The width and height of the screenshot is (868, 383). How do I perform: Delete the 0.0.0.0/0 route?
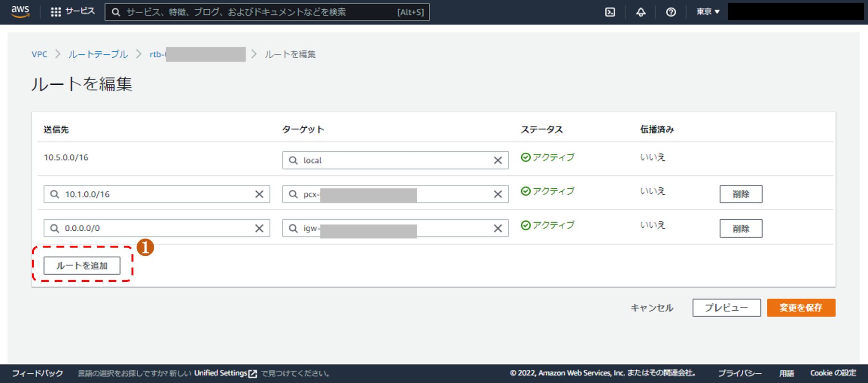pos(740,228)
